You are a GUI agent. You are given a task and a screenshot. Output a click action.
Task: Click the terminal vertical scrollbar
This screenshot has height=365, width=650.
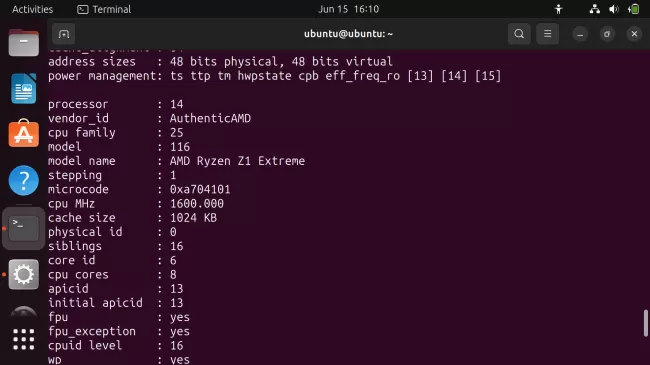point(645,323)
